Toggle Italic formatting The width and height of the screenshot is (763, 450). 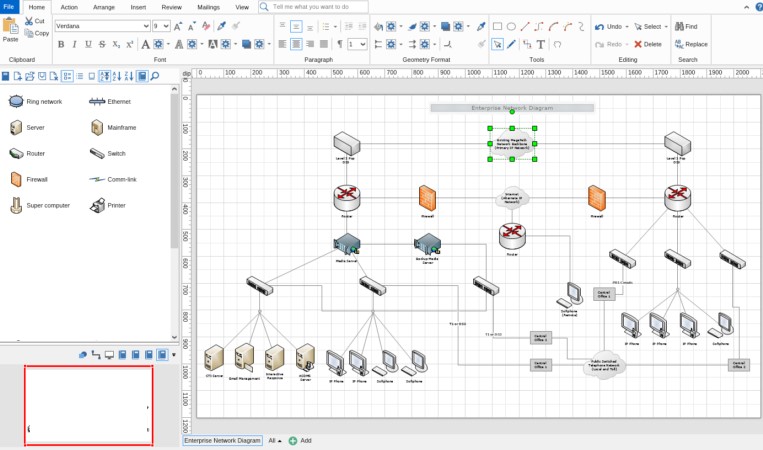coord(74,44)
